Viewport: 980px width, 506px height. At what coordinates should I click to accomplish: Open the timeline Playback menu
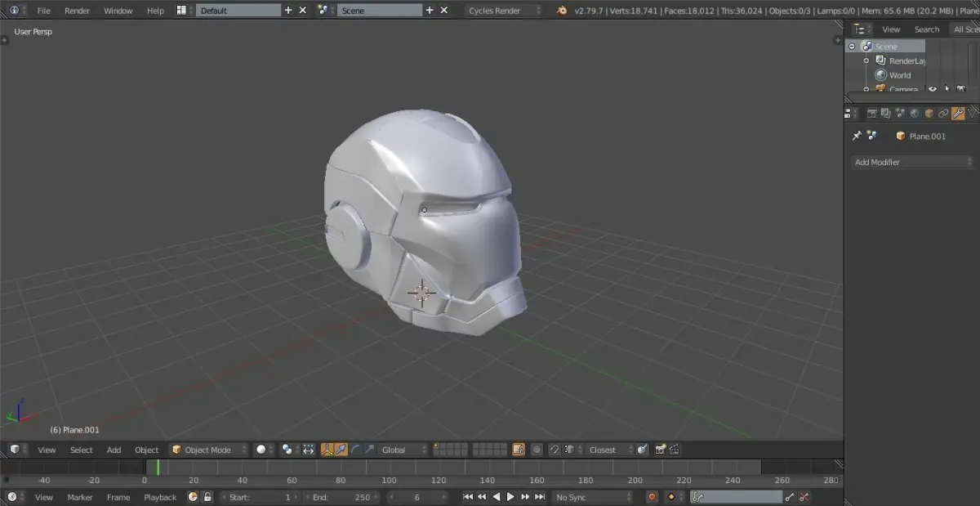tap(160, 497)
